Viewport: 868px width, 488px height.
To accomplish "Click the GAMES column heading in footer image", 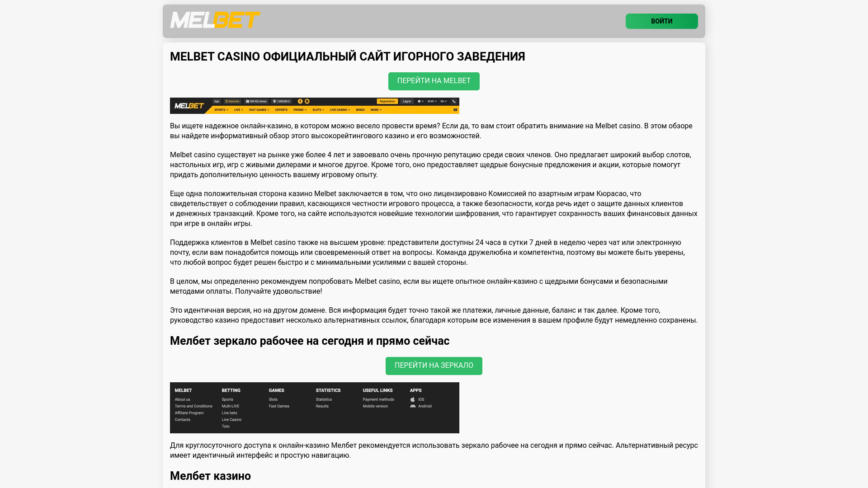I will coord(277,390).
